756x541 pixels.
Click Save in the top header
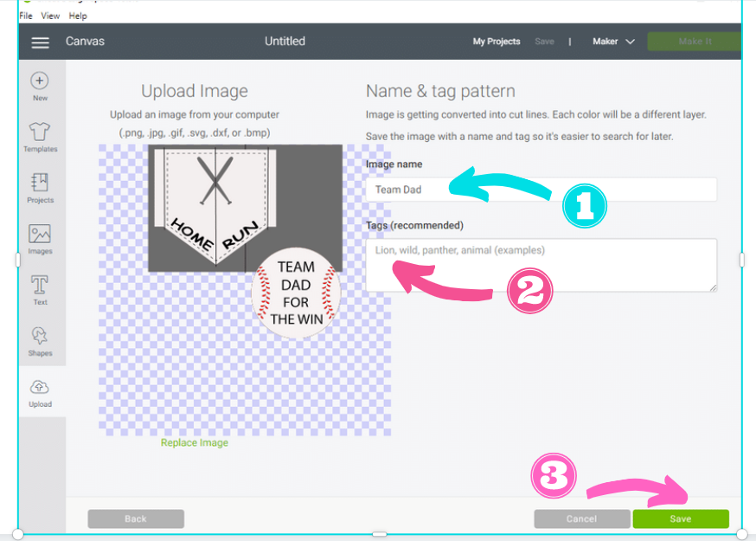[x=544, y=42]
